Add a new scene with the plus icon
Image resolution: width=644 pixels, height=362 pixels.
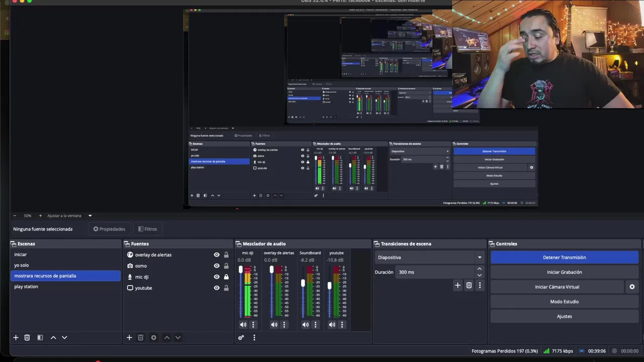[16, 337]
